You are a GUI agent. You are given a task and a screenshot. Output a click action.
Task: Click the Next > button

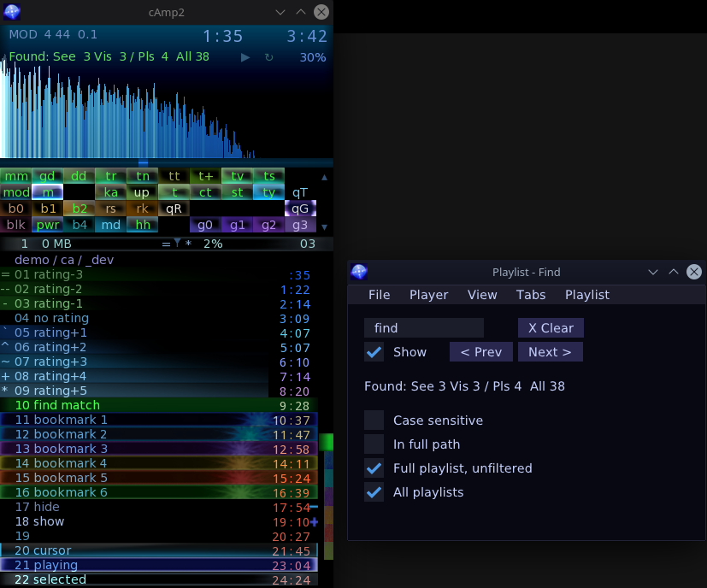550,352
